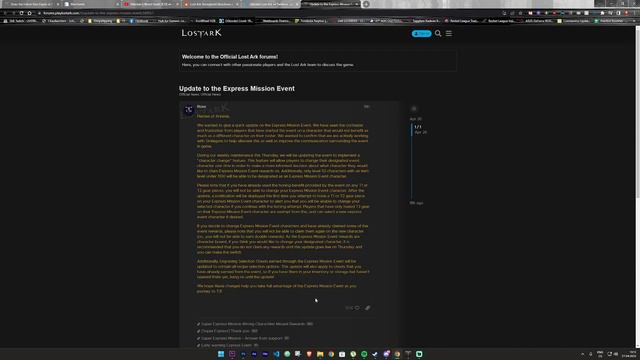Open the post date at top right of post
The width and height of the screenshot is (640, 360).
(367, 107)
